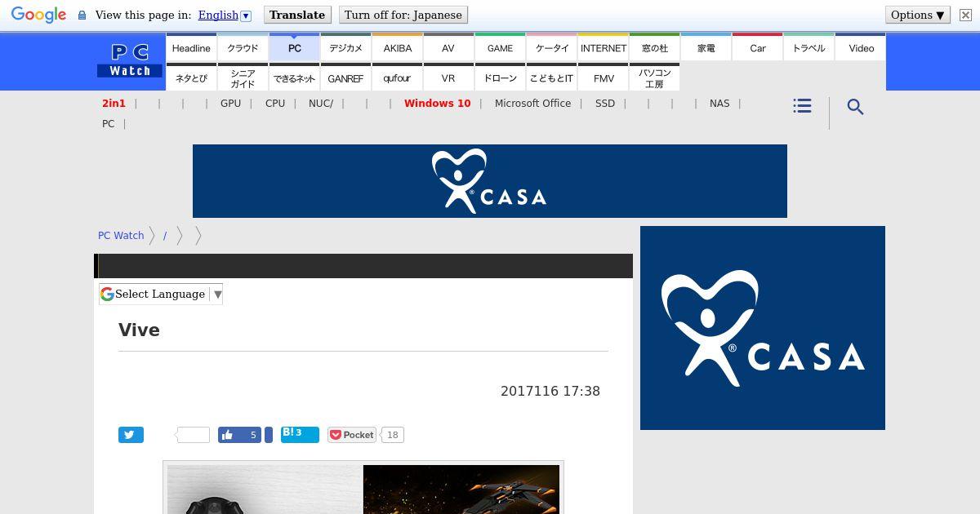Open the こどもとIT tab

click(x=552, y=78)
